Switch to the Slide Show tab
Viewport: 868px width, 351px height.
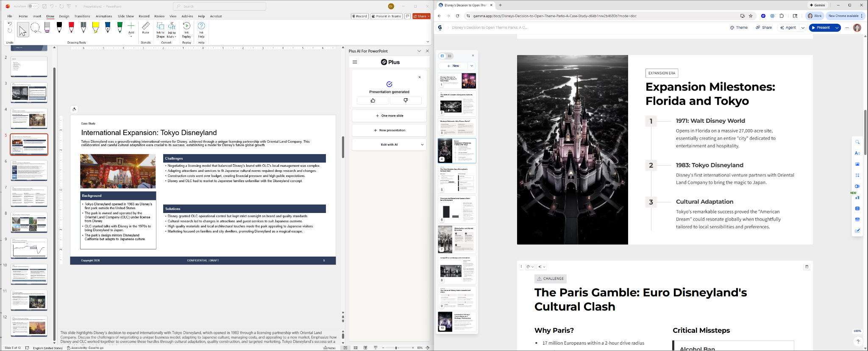coord(125,17)
